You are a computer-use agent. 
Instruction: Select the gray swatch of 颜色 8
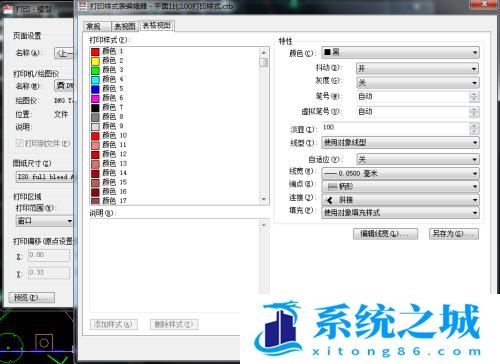tap(95, 117)
